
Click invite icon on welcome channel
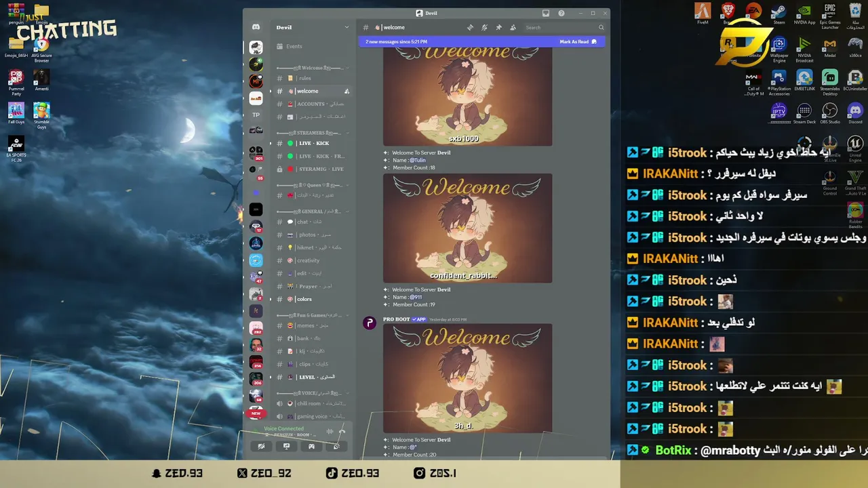click(x=347, y=91)
